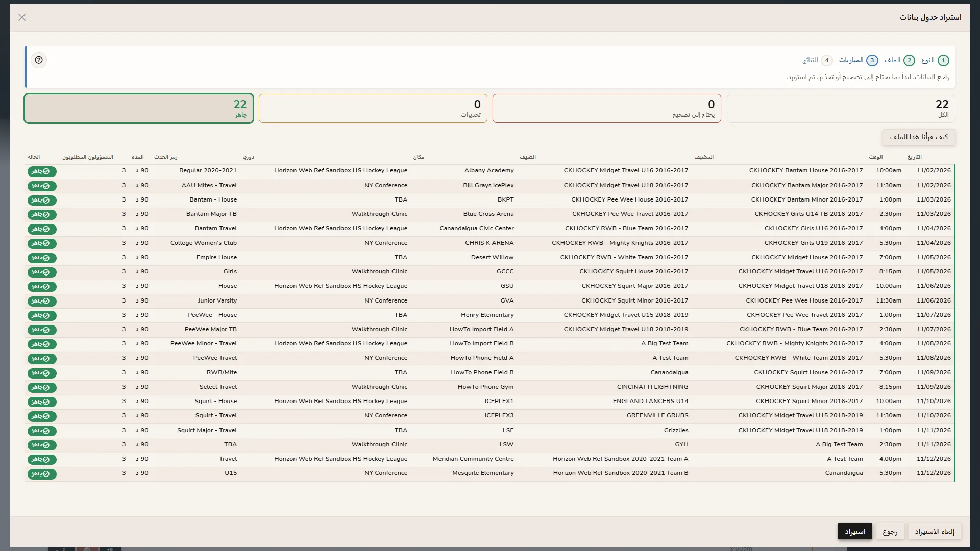This screenshot has width=980, height=551.
Task: Click the الضيف column header
Action: 528,157
